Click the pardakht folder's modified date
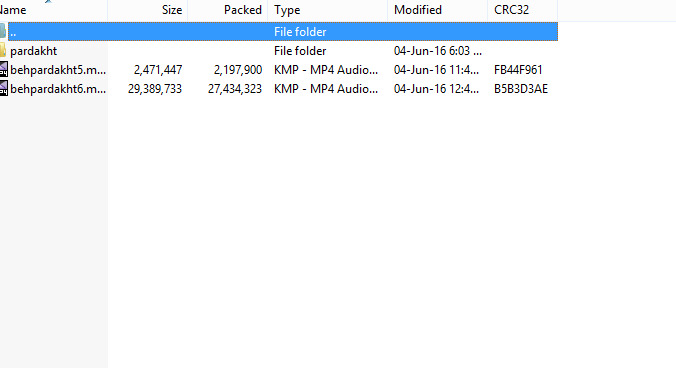This screenshot has width=676, height=368. [x=438, y=51]
